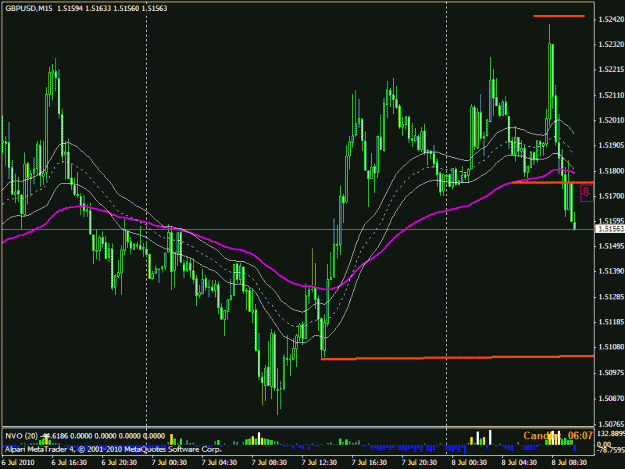Click price axis label 1.52320
625x469 pixels.
[x=611, y=44]
